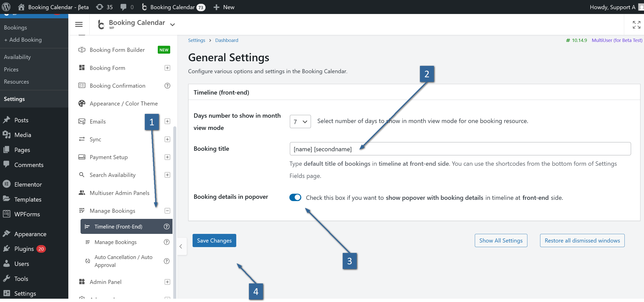Open updates icon showing 35
Screen dimensions: 644x302
coord(100,7)
